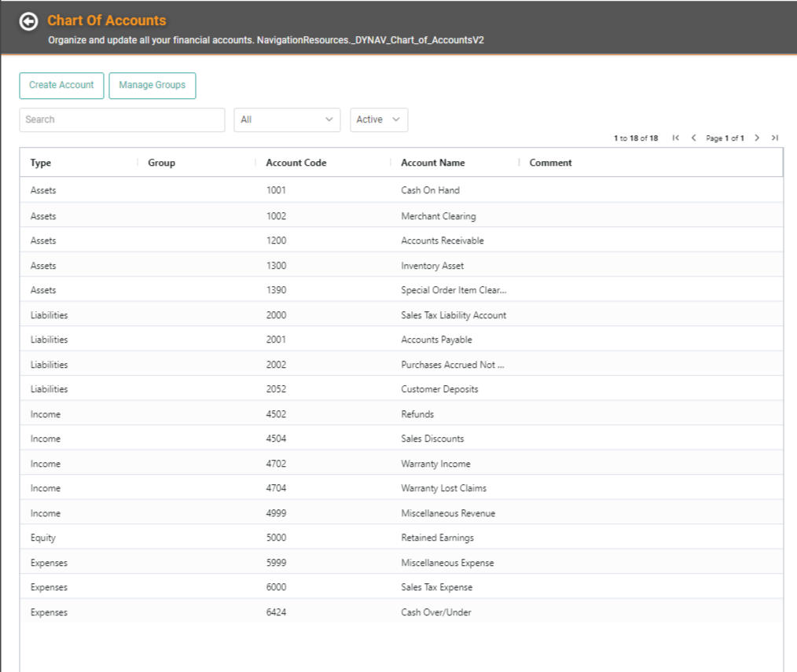Sort by the Group column header
The width and height of the screenshot is (797, 672).
point(162,163)
